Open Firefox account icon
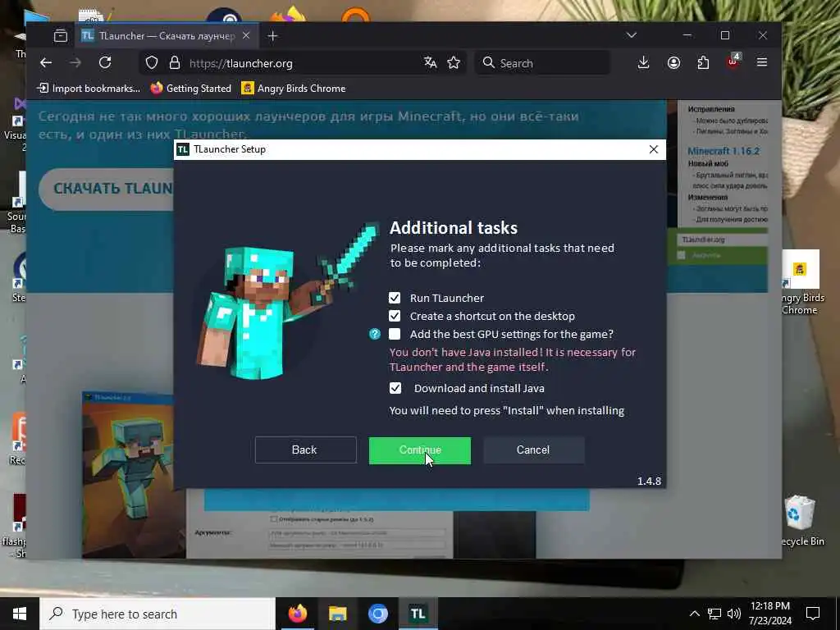840x630 pixels. (x=674, y=62)
